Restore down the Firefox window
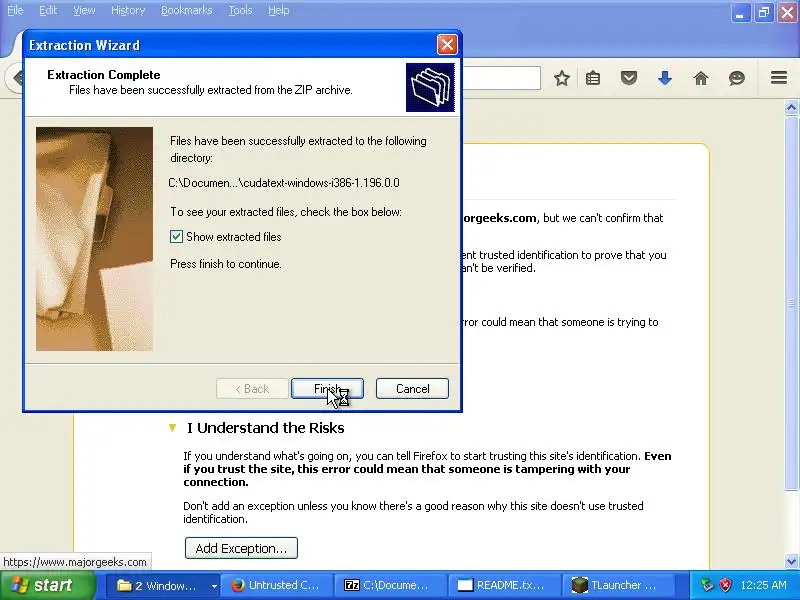800x600 pixels. (x=764, y=13)
